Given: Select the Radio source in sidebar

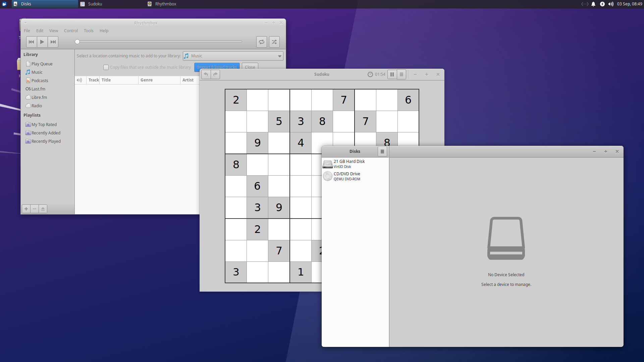Looking at the screenshot, I should [x=36, y=105].
